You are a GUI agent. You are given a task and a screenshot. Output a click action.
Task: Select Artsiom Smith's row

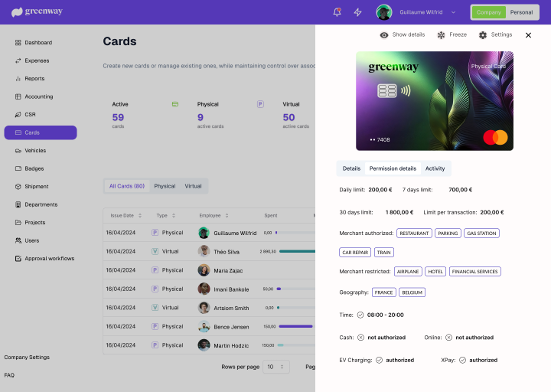pos(209,308)
